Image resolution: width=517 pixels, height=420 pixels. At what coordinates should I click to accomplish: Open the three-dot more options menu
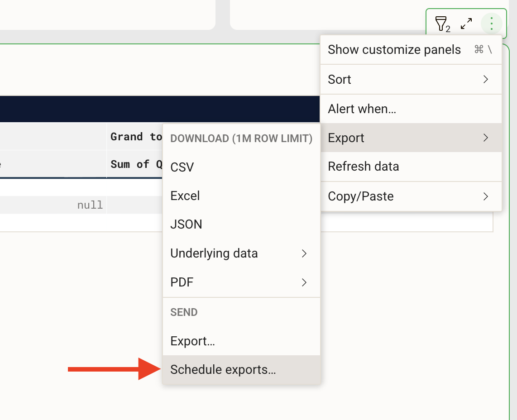click(x=491, y=24)
